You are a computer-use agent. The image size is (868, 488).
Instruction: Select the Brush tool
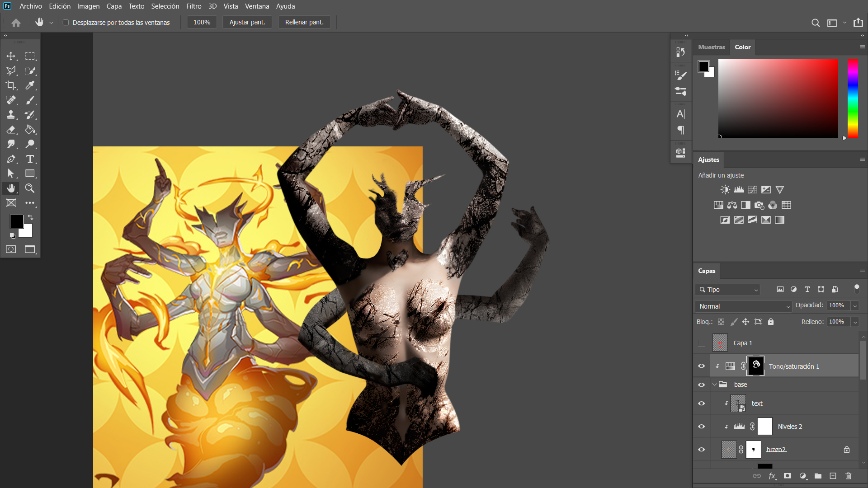[30, 100]
